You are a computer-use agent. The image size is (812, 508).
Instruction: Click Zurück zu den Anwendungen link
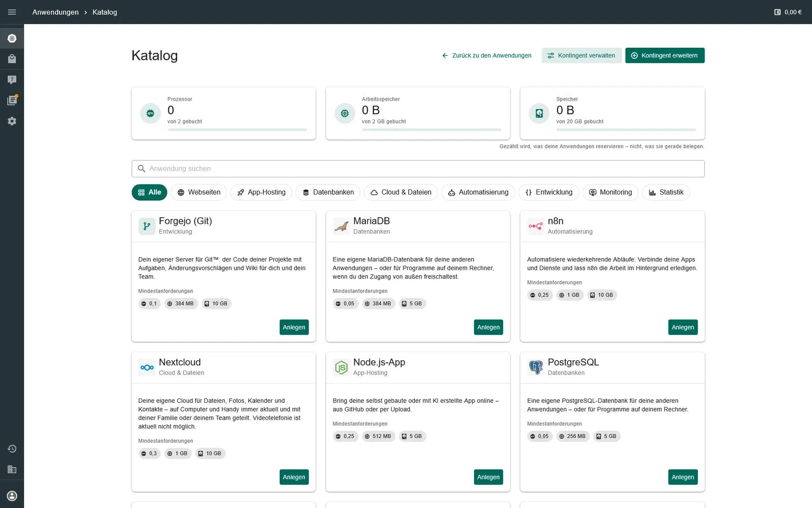pyautogui.click(x=487, y=55)
